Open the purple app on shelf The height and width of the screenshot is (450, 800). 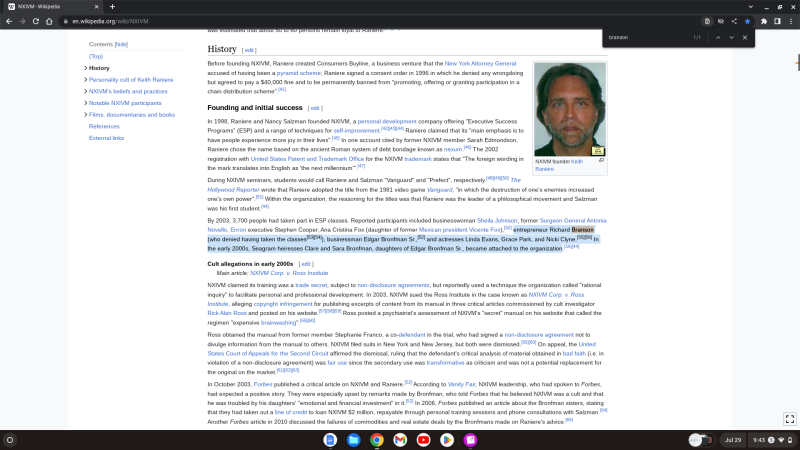pos(470,440)
